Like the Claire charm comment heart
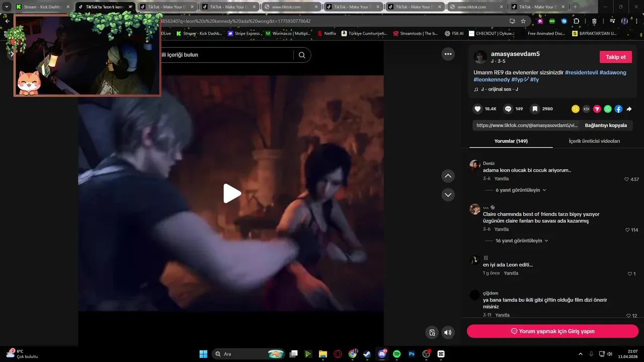 [x=627, y=230]
